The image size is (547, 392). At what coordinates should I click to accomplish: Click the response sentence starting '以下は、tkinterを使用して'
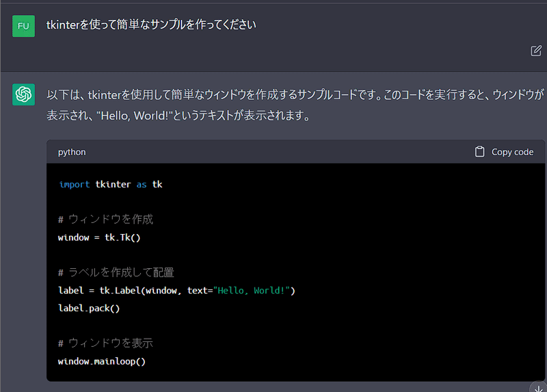pos(295,94)
